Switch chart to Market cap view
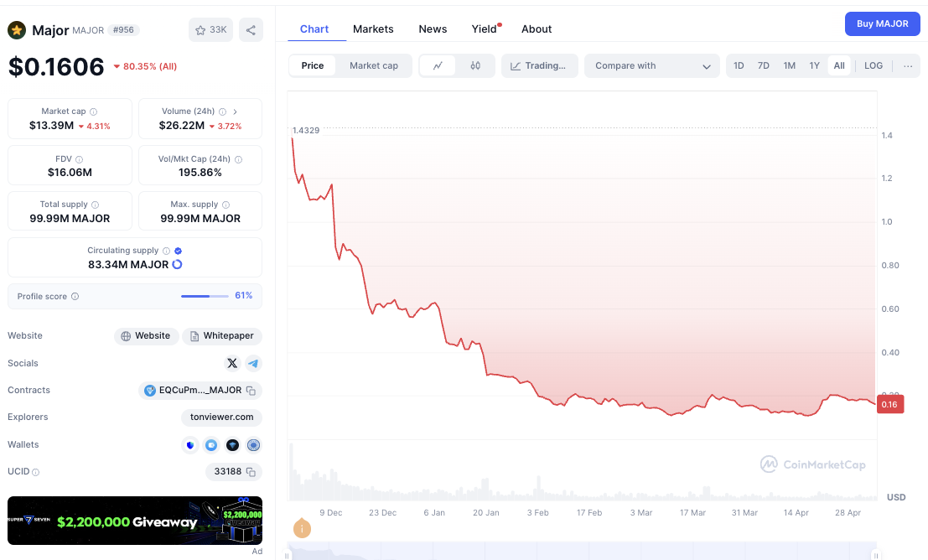928x560 pixels. tap(373, 65)
